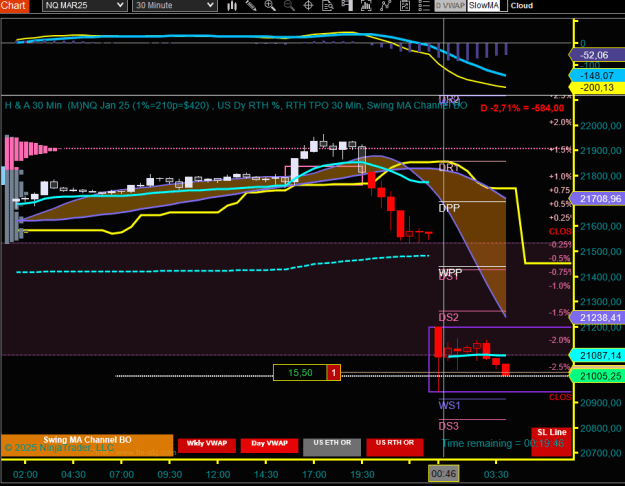The image size is (625, 486).
Task: Click the 21005,25 price marker
Action: tap(597, 376)
